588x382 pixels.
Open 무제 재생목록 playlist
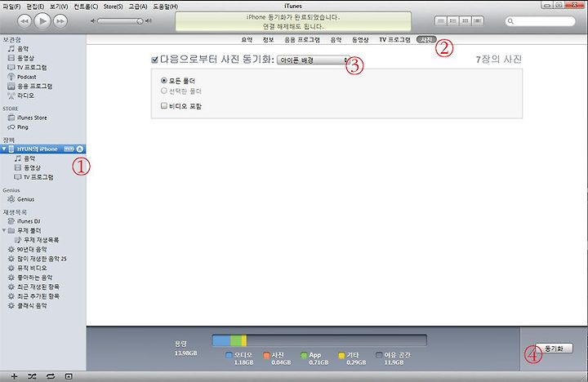coord(42,240)
